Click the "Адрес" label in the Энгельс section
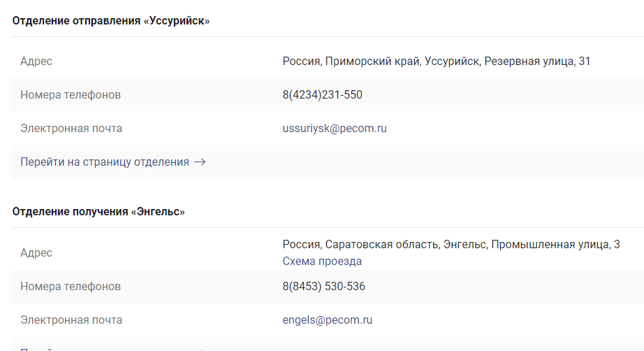 coord(36,253)
